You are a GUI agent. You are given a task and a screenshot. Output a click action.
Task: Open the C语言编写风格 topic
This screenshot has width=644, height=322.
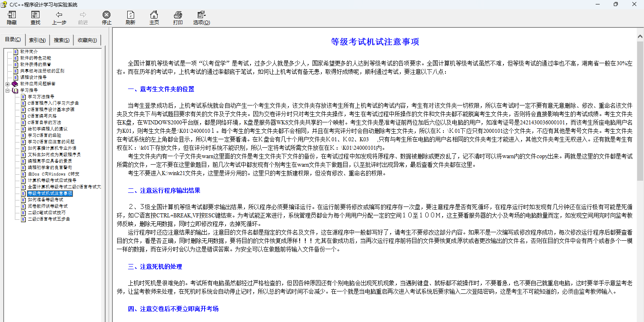click(x=42, y=116)
